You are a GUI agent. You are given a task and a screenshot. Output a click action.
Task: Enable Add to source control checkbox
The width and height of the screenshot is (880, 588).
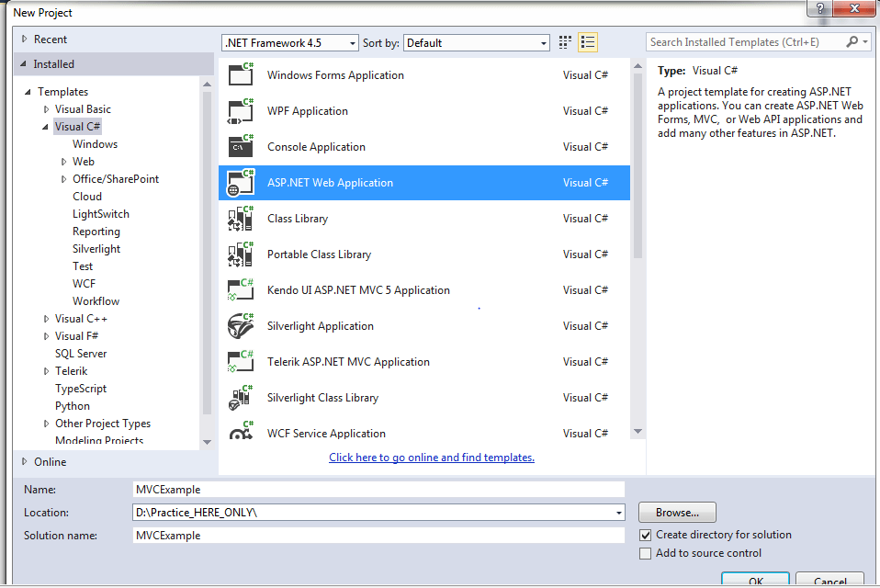click(x=646, y=554)
